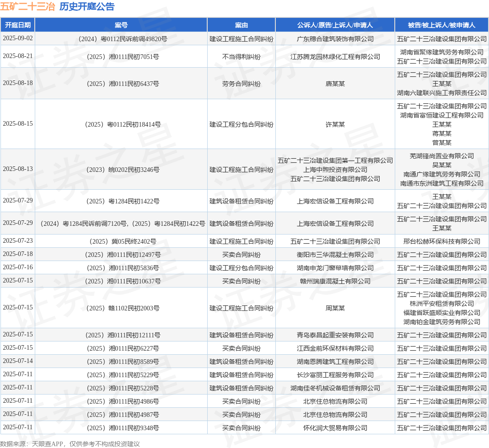Click plaintiff 湖南佳冬机械设备租赁有限公司
The image size is (489, 448).
click(335, 388)
